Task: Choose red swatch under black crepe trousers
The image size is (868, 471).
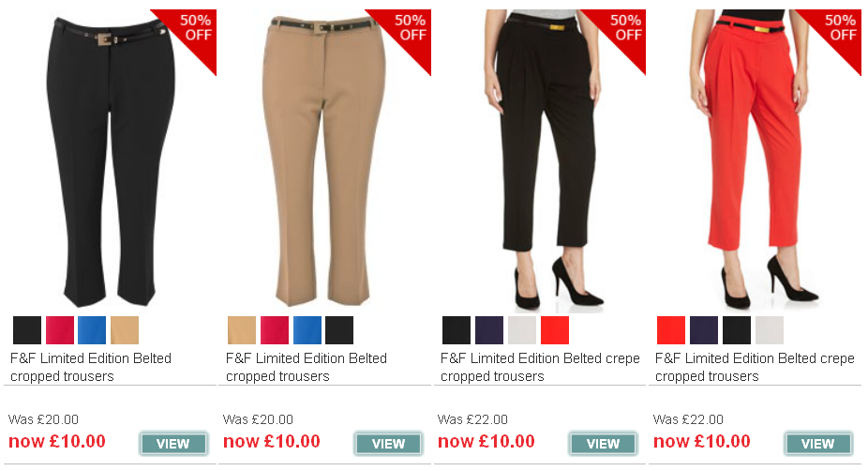Action: click(555, 330)
